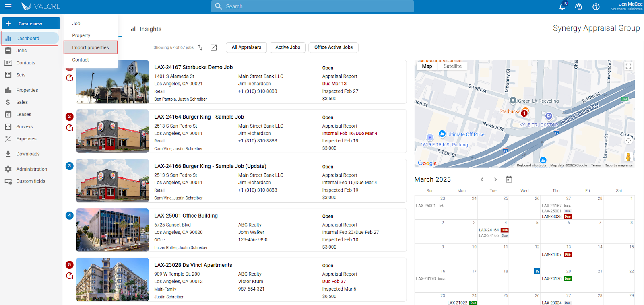Viewport: 644px width, 305px height.
Task: Switch map to Satellite view
Action: [x=452, y=66]
